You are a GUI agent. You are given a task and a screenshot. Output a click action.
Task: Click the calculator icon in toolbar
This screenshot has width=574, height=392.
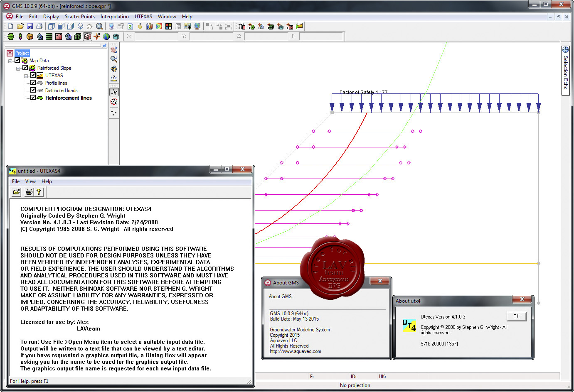pos(178,26)
